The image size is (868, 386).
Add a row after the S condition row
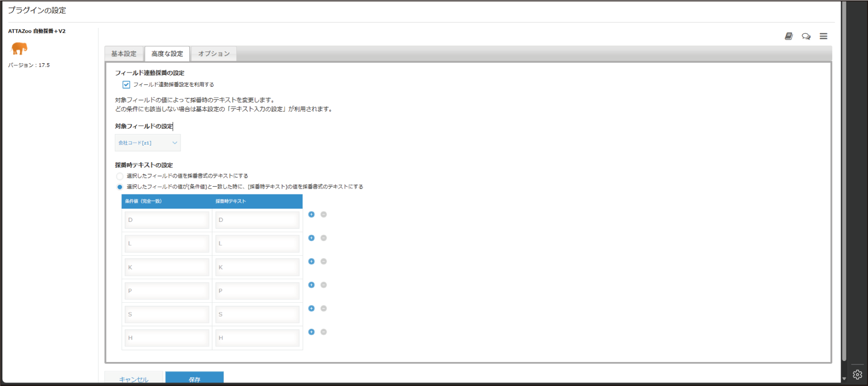311,309
